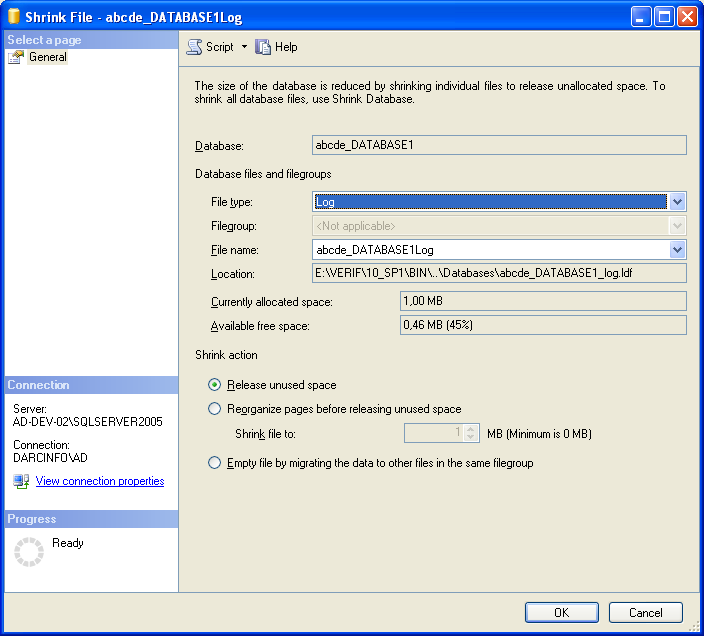Screen dimensions: 704x636
Task: Open View connection properties link
Action: tap(100, 481)
